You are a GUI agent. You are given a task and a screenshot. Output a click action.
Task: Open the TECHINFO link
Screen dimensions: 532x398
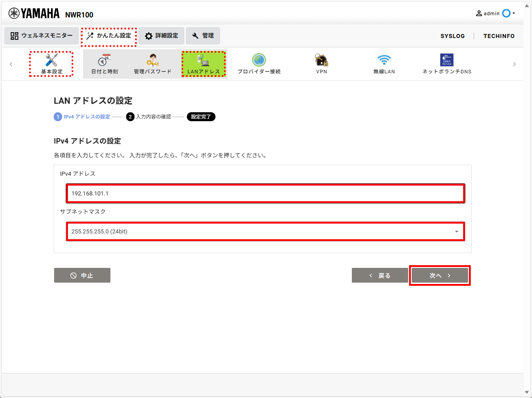point(499,36)
